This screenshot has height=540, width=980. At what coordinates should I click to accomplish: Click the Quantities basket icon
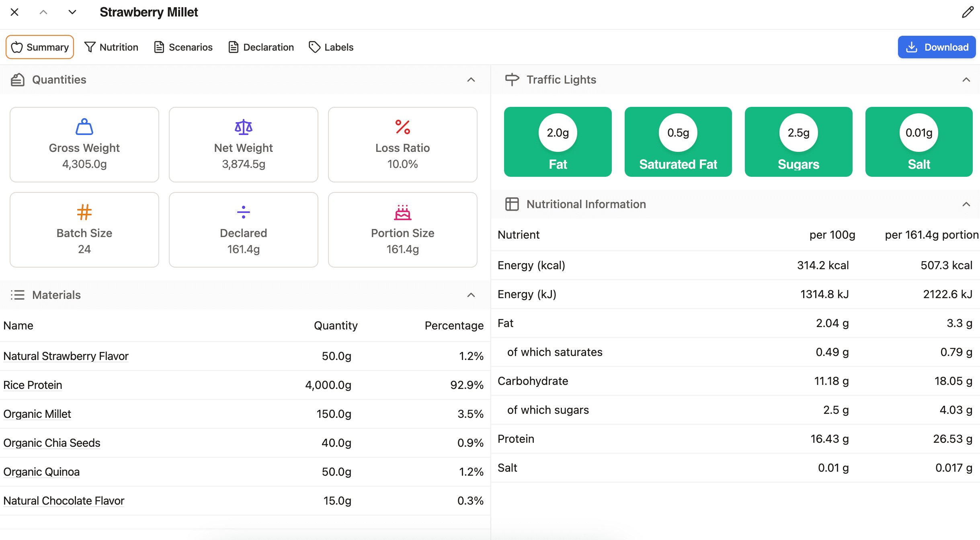pos(18,79)
